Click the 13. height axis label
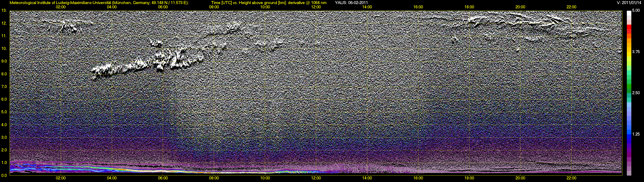The width and height of the screenshot is (644, 182). tap(4, 10)
